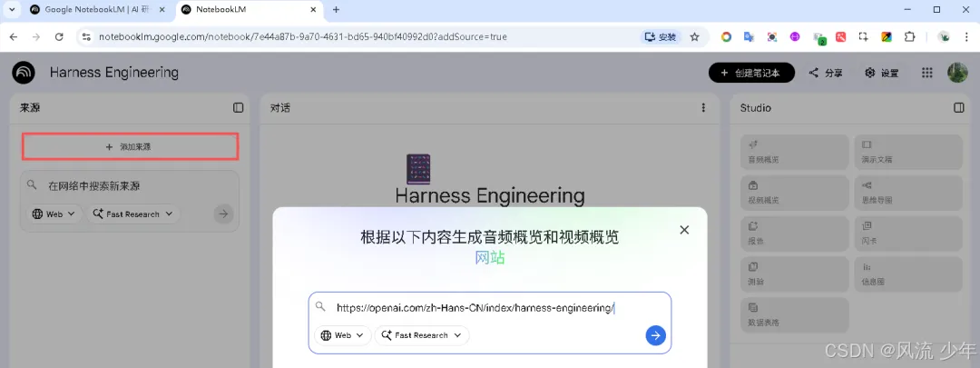Click the NotebookLM logo icon
The width and height of the screenshot is (980, 368).
point(24,73)
